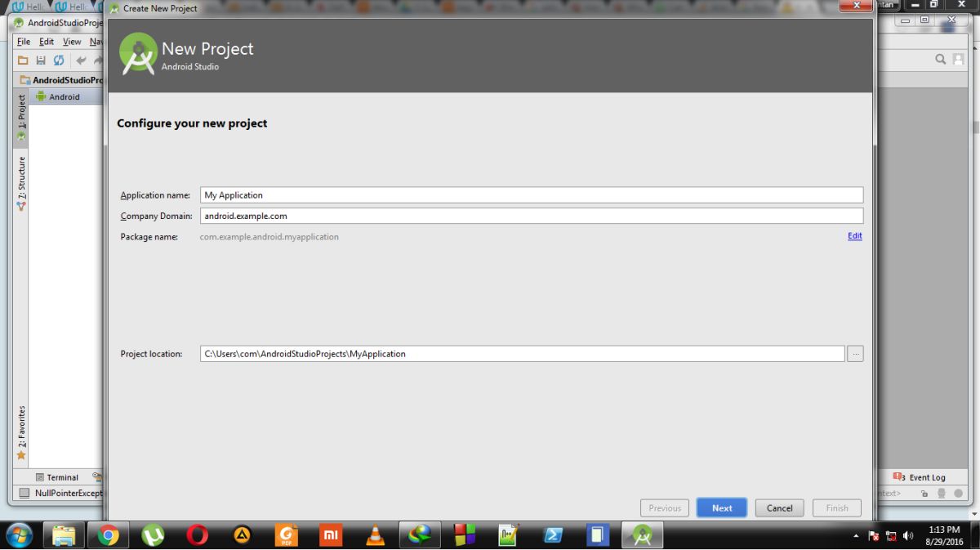The height and width of the screenshot is (550, 980).
Task: Click the Next button
Action: tap(722, 508)
